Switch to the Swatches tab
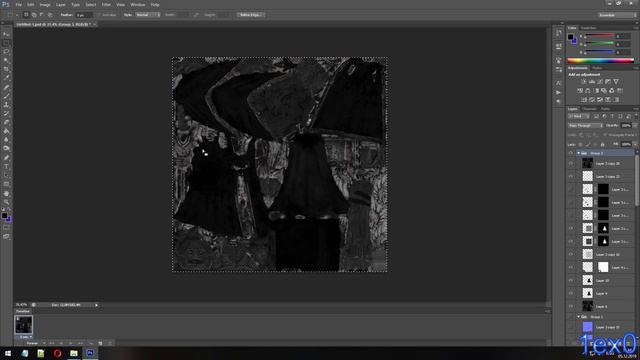640x360 pixels. click(588, 28)
